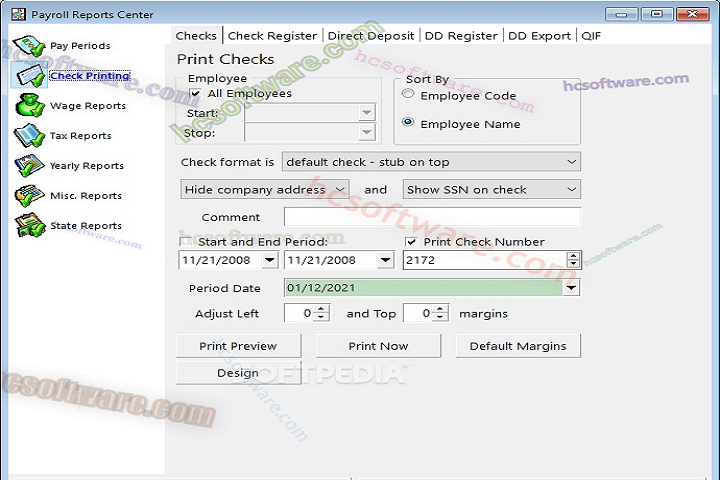
Task: Open the Show SSN on check dropdown
Action: 491,189
